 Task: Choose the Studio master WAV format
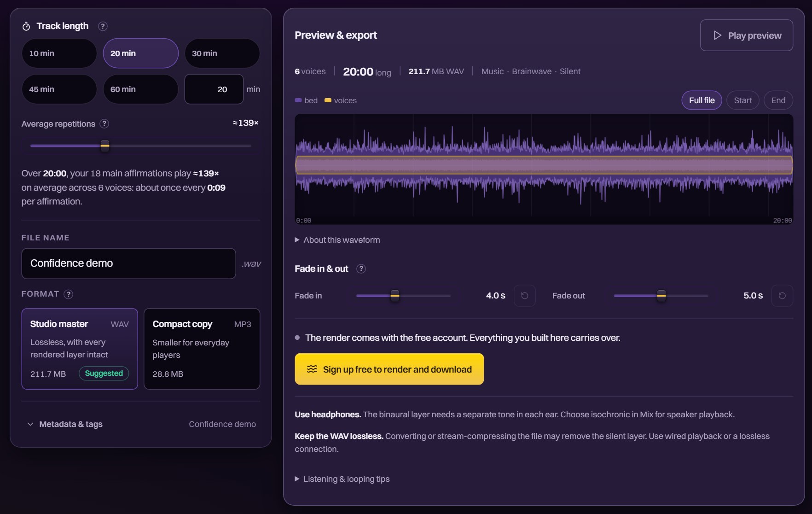(x=80, y=349)
